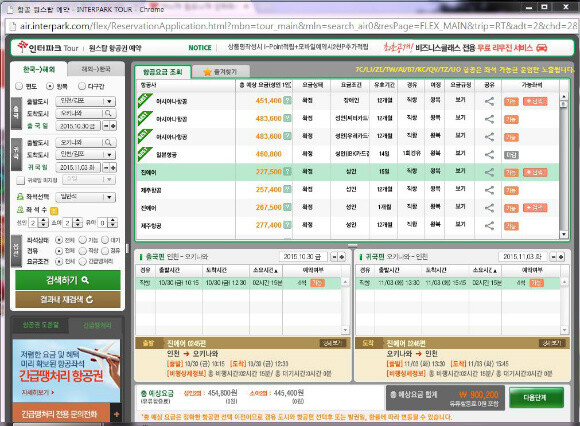Click the adult passenger count stepper
Screen dimensions: 580x426
(43, 223)
